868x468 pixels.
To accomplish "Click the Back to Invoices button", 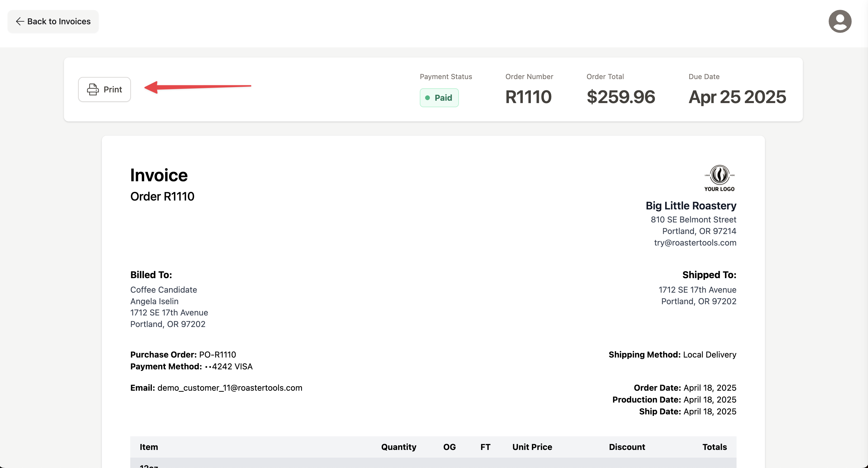I will click(53, 21).
